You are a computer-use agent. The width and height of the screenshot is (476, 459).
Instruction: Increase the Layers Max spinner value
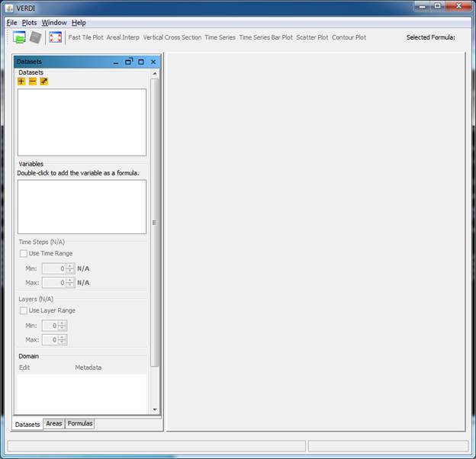point(62,337)
